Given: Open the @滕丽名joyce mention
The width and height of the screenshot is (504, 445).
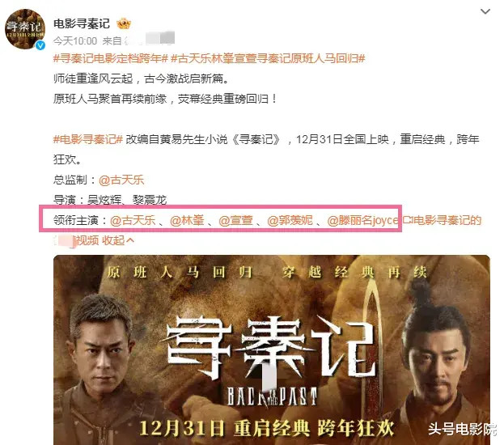Looking at the screenshot, I should click(362, 220).
